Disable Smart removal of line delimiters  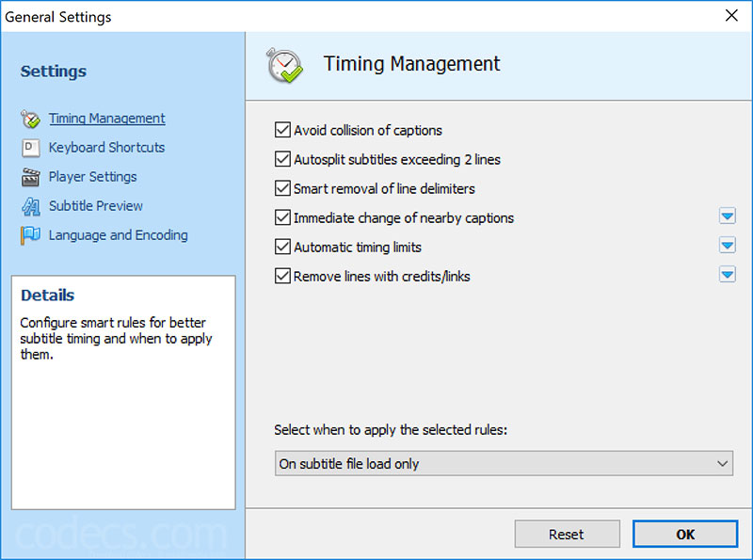pyautogui.click(x=282, y=188)
